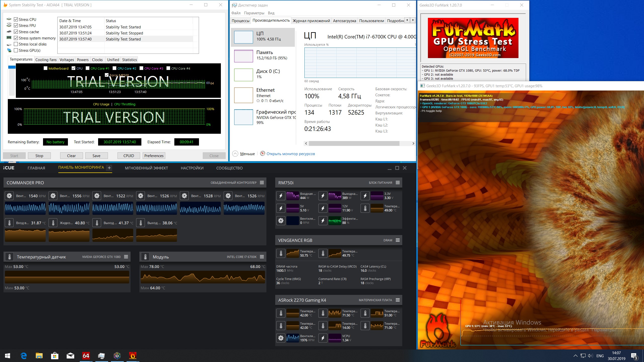Click the RM750i fan icon showing 0 RPM

pos(281,220)
